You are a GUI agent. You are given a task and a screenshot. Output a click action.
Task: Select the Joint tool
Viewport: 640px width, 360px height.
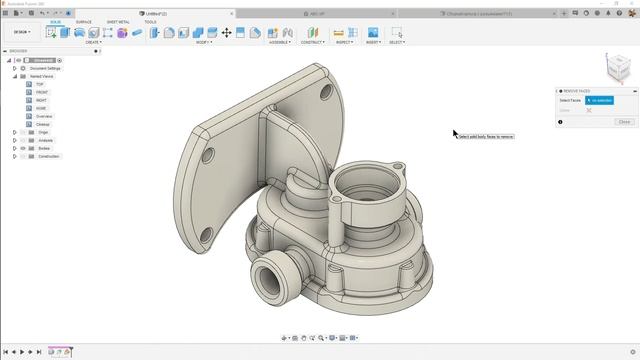[287, 32]
